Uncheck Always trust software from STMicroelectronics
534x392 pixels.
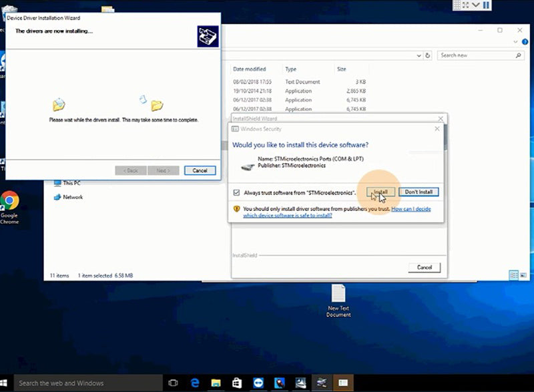click(x=236, y=193)
